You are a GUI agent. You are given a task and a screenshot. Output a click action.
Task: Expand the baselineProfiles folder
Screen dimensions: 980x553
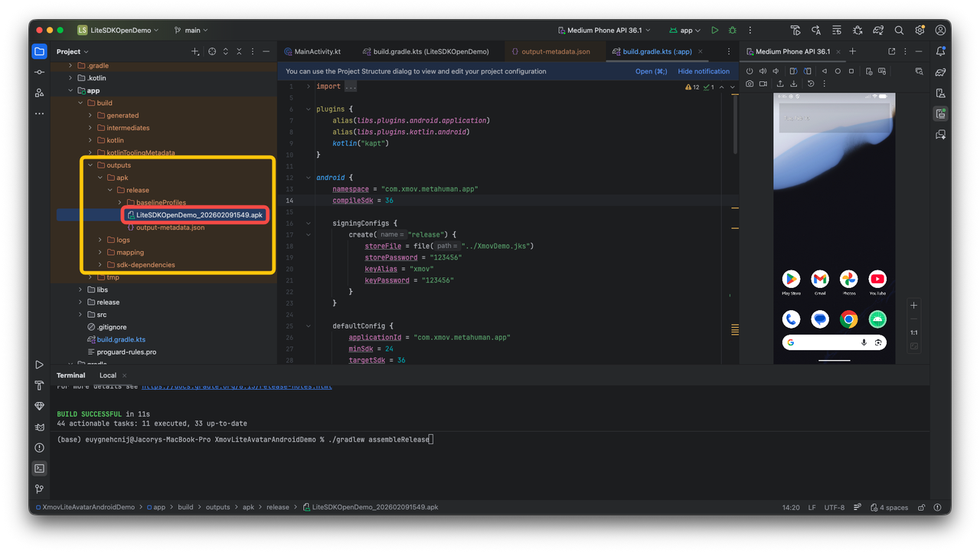point(120,203)
